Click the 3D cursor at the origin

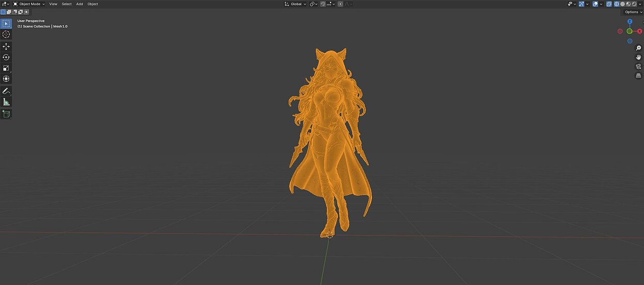330,235
